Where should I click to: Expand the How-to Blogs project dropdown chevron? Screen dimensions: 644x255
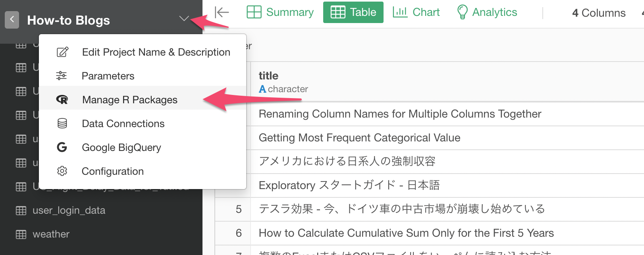[x=183, y=19]
